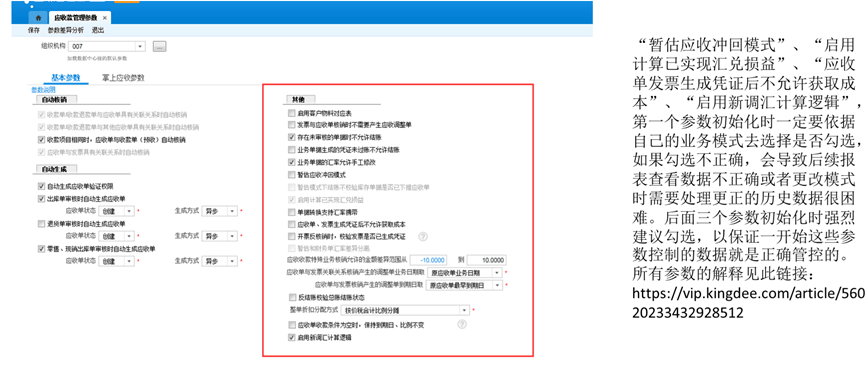Image resolution: width=865 pixels, height=374 pixels.
Task: Enable 应收单收款条件为空时保持到期日 checkbox
Action: [x=292, y=325]
